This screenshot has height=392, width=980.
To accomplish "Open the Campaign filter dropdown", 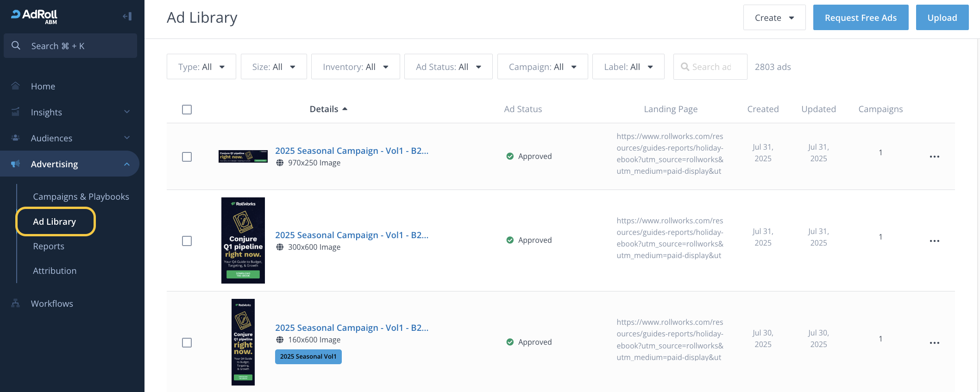I will 542,67.
